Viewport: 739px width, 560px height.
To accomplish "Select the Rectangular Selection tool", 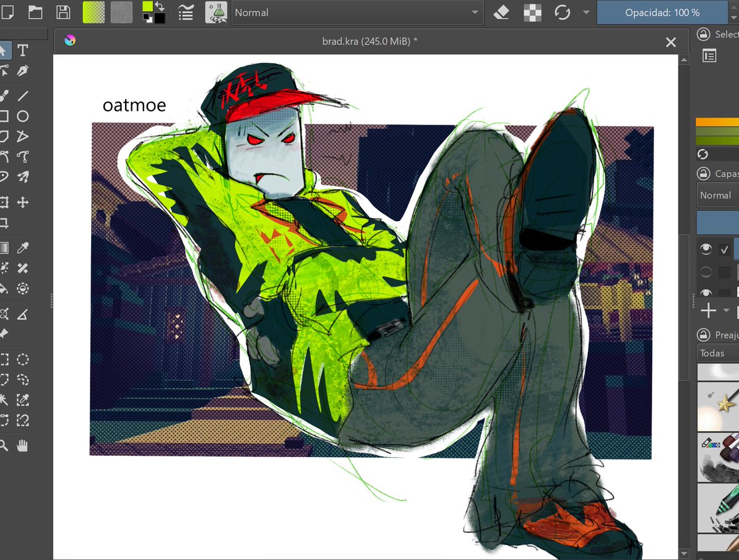I will [x=3, y=359].
